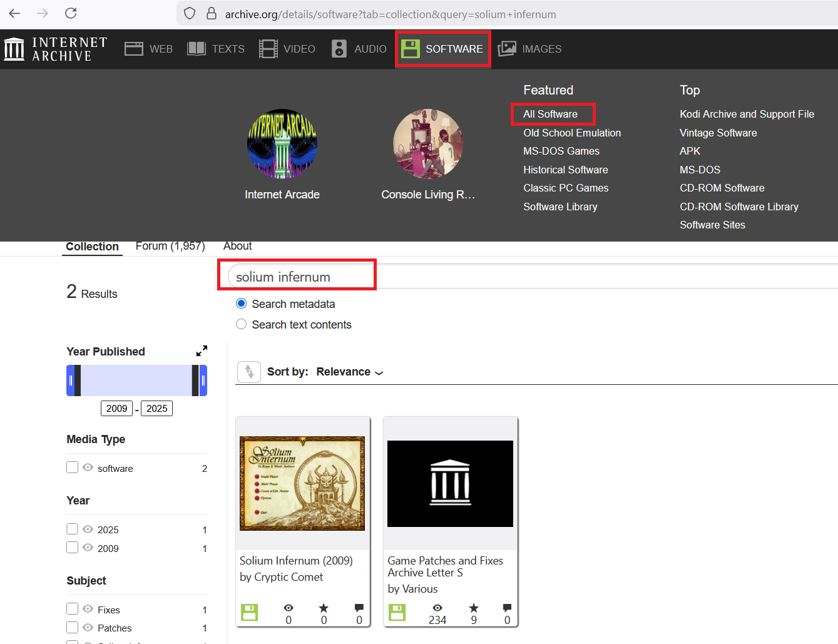
Task: Open the Software Library featured link
Action: [561, 207]
